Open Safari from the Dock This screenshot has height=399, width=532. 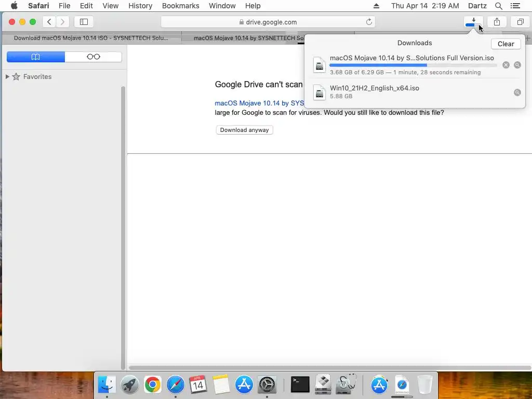pyautogui.click(x=175, y=385)
